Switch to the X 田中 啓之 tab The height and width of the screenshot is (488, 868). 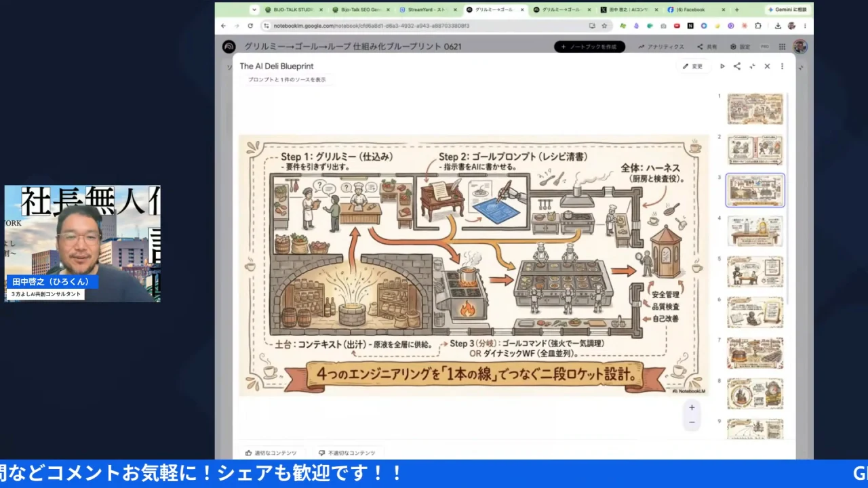click(630, 9)
